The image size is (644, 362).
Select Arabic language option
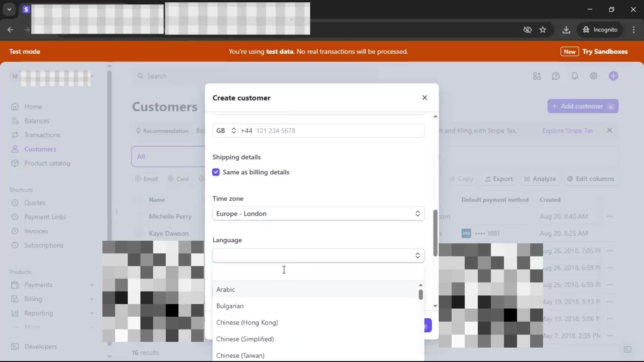(x=225, y=290)
